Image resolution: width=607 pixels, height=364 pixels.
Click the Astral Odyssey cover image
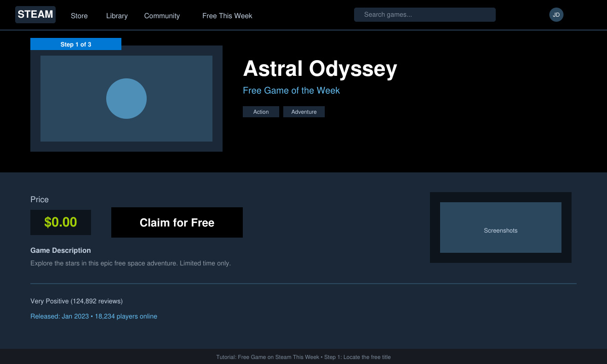[x=126, y=99]
